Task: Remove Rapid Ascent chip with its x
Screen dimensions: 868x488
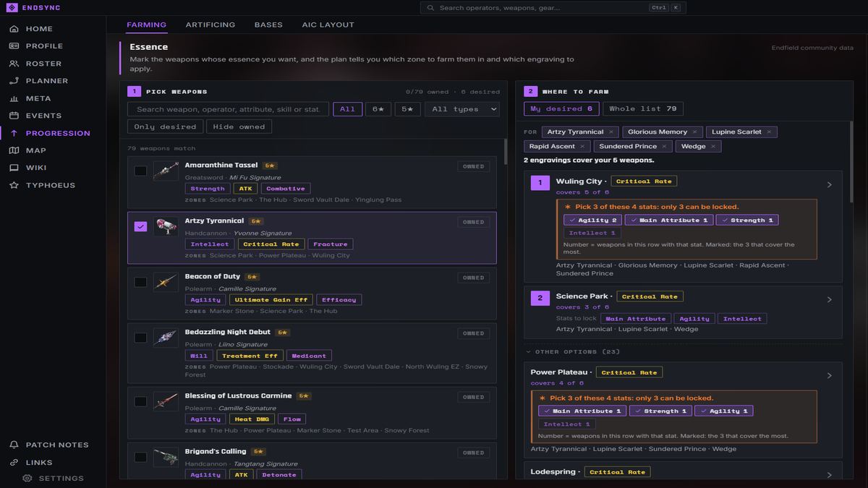Action: pyautogui.click(x=582, y=147)
